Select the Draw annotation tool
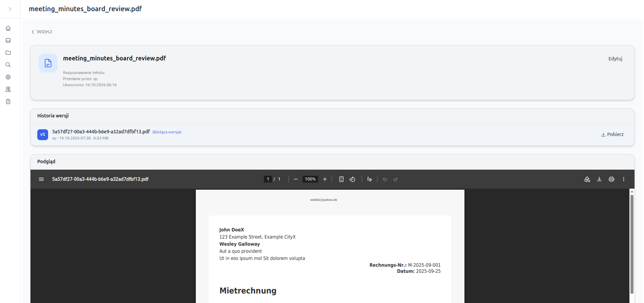644x303 pixels. [370, 179]
